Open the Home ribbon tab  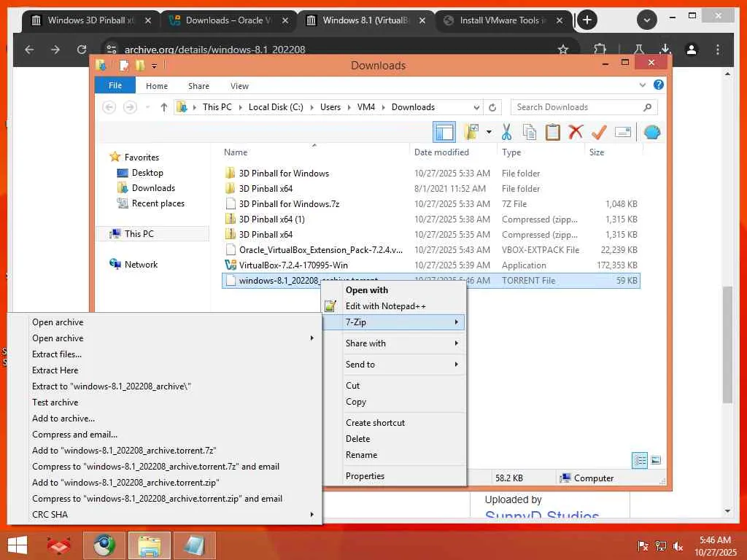(157, 86)
